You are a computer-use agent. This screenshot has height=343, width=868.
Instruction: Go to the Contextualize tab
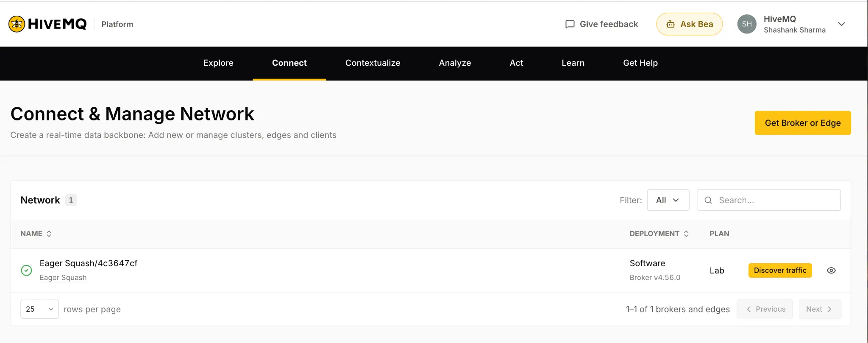(x=373, y=63)
